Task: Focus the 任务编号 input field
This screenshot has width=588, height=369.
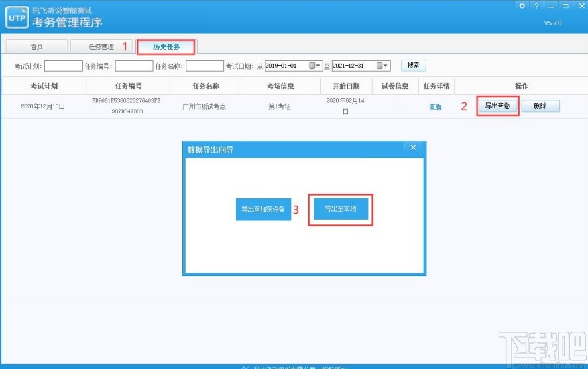Action: coord(134,66)
